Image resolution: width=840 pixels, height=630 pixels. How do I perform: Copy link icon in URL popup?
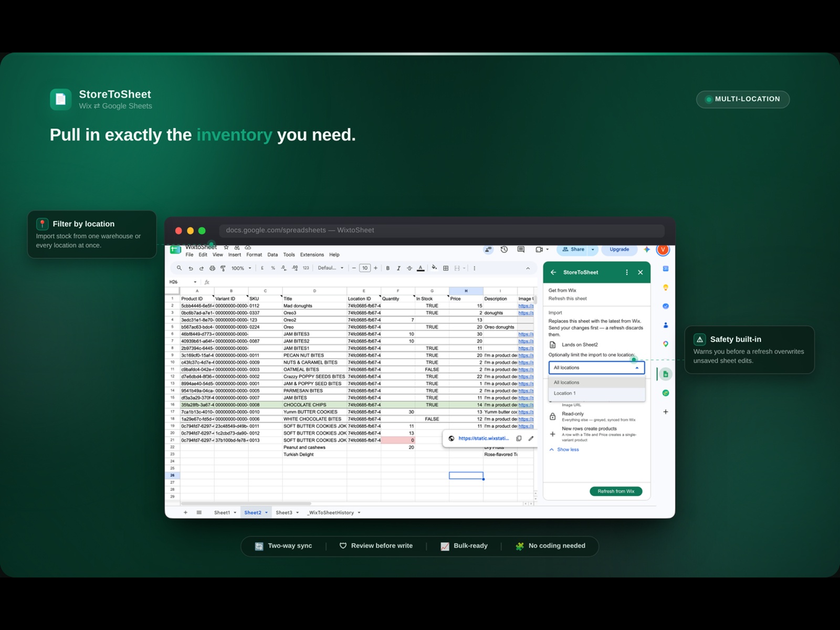519,438
